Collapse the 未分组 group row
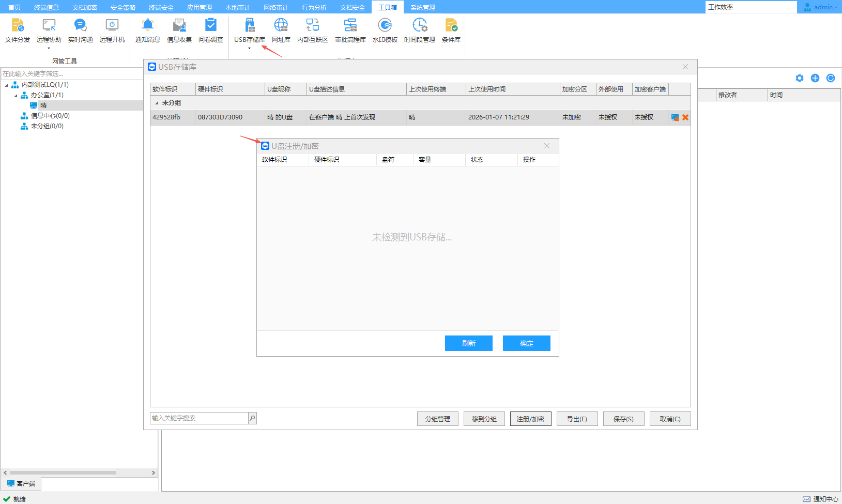Screen dimensions: 842x504 click(157, 103)
